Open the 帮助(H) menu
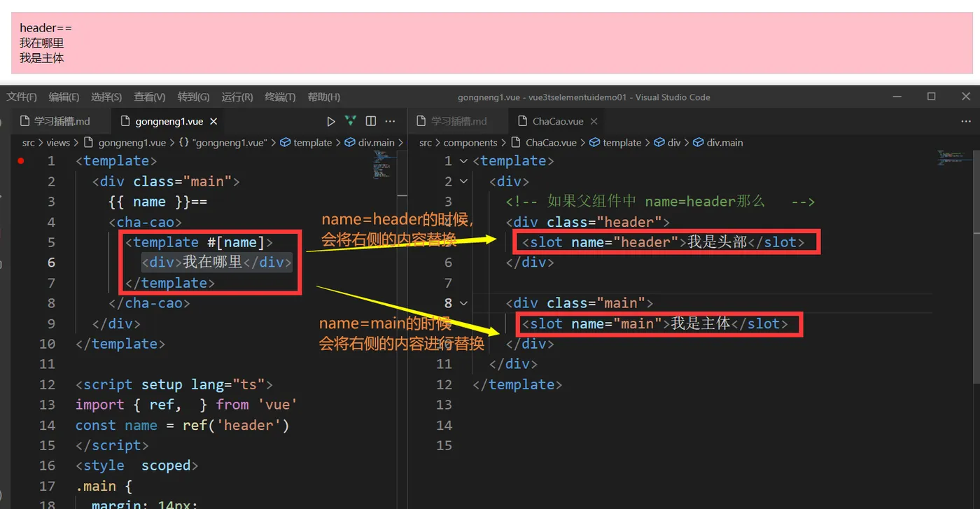The width and height of the screenshot is (980, 509). tap(324, 97)
